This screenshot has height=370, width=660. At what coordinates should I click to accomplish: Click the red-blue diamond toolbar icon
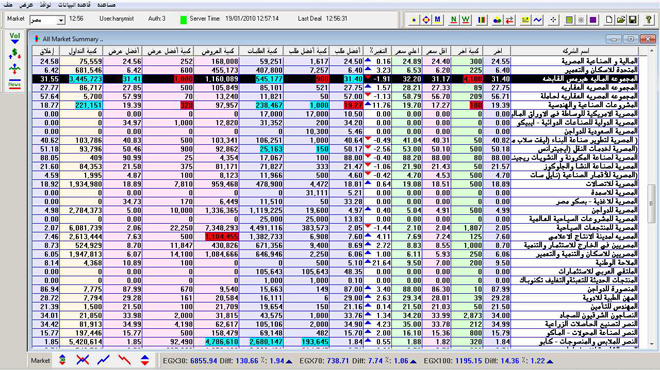426,20
